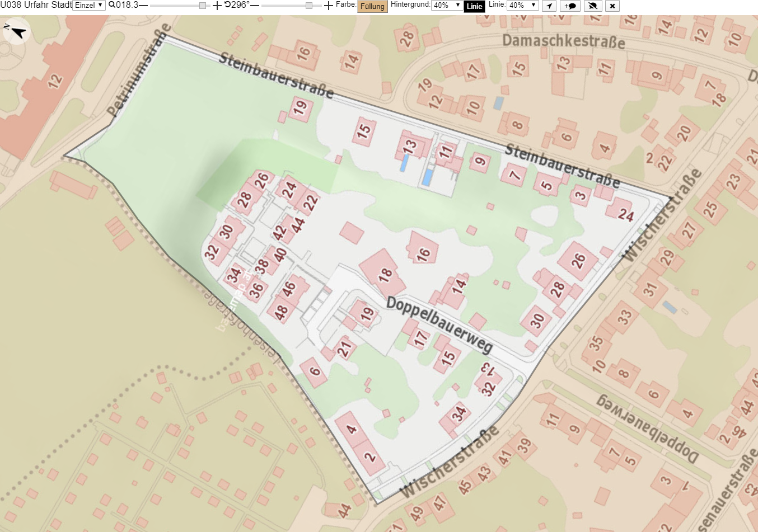Click the location arrow toolbar button

click(550, 6)
